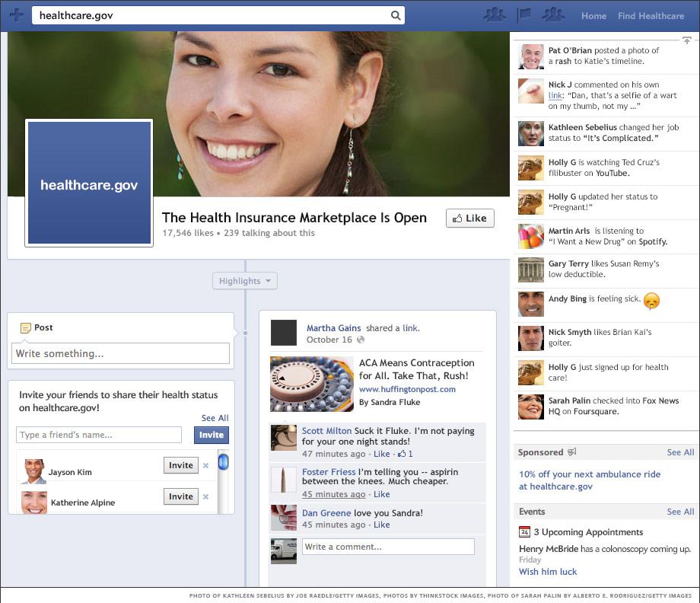The height and width of the screenshot is (603, 700).
Task: Click the blue plus logo icon
Action: [x=17, y=15]
